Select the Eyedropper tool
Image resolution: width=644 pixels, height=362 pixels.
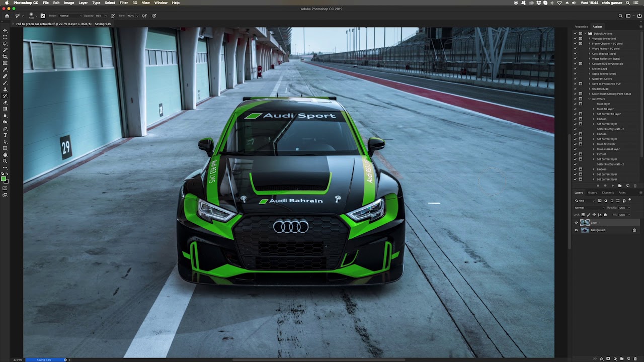tap(5, 69)
